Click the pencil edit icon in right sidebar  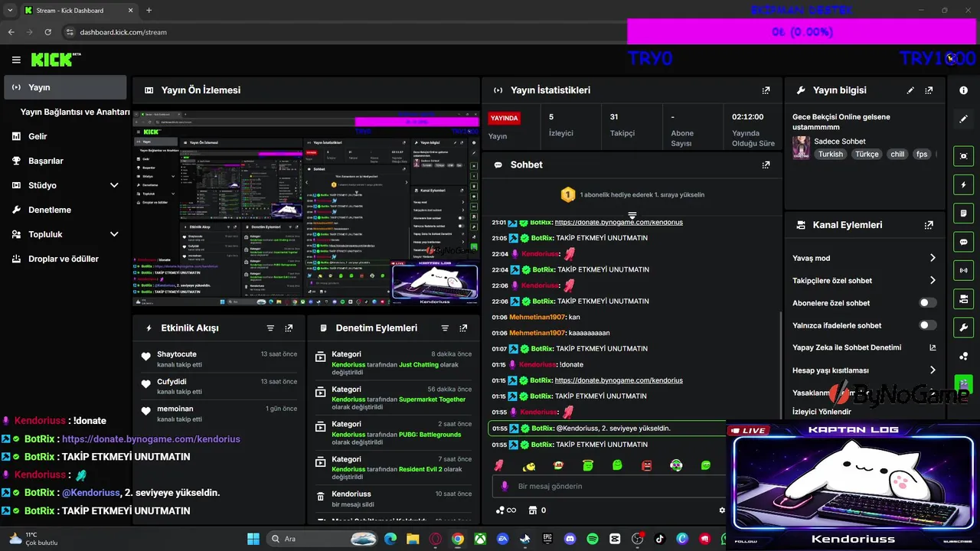tap(964, 119)
